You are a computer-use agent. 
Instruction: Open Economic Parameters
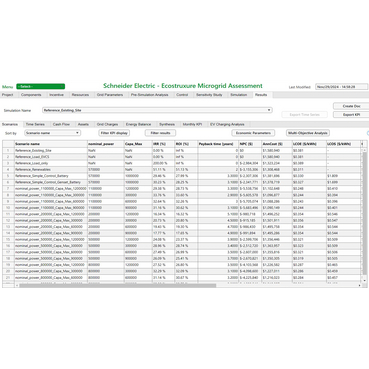253,133
